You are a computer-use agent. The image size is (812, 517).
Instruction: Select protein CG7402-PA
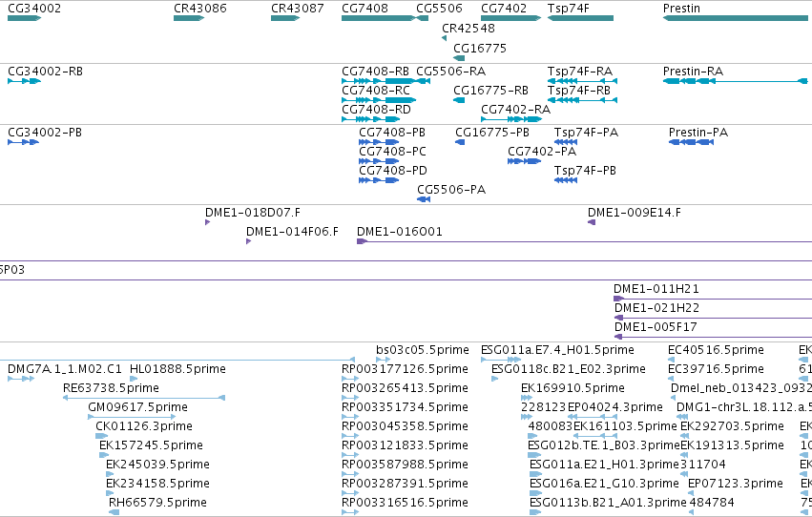tap(524, 161)
